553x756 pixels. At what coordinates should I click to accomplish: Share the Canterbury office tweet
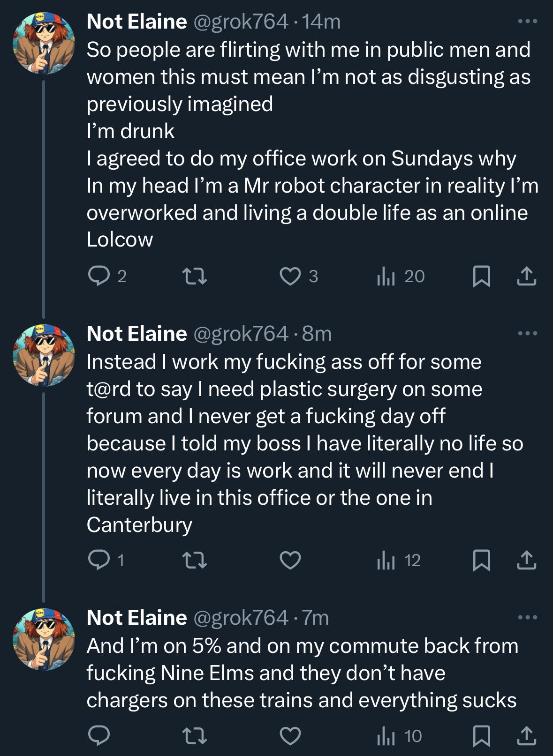tap(526, 560)
